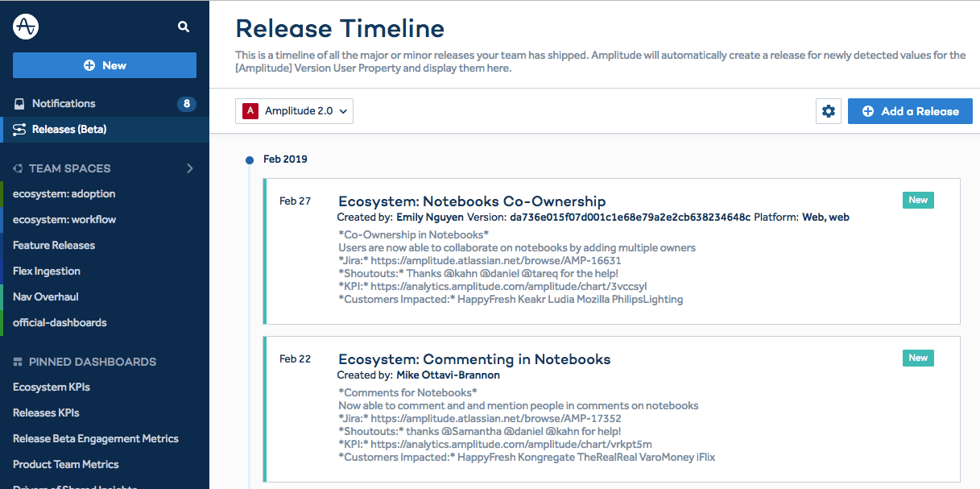Click the notifications count badge showing 8
This screenshot has width=980, height=489.
pyautogui.click(x=187, y=103)
